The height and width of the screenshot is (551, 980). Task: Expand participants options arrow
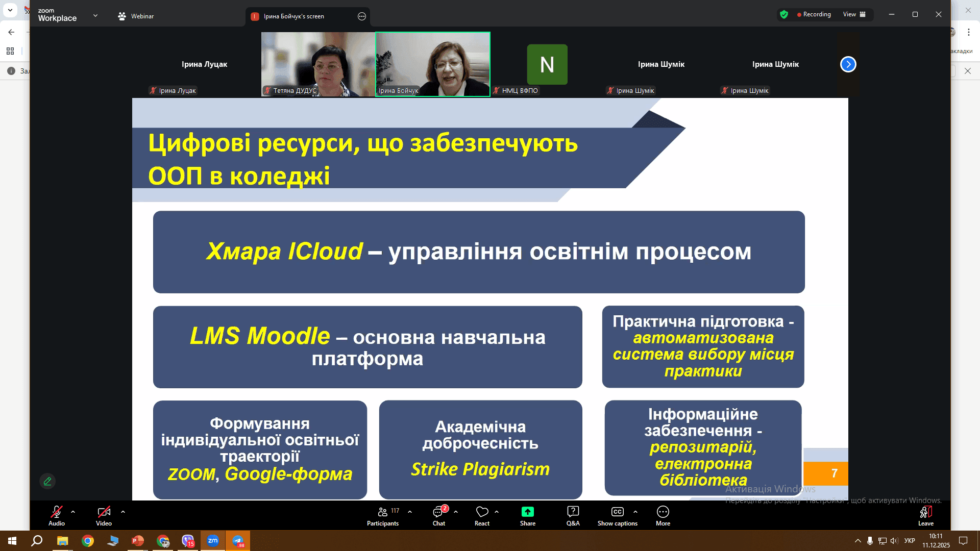[x=410, y=511]
